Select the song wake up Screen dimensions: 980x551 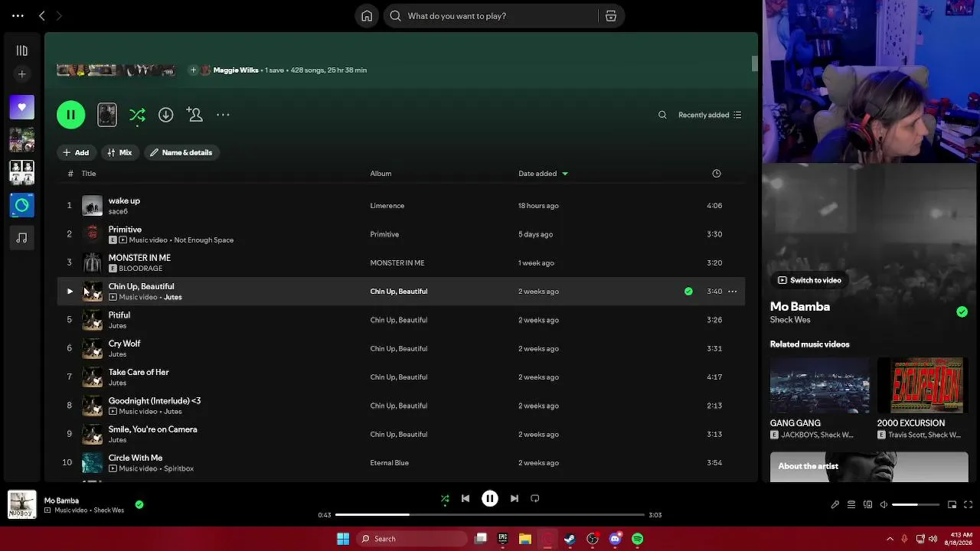(124, 201)
